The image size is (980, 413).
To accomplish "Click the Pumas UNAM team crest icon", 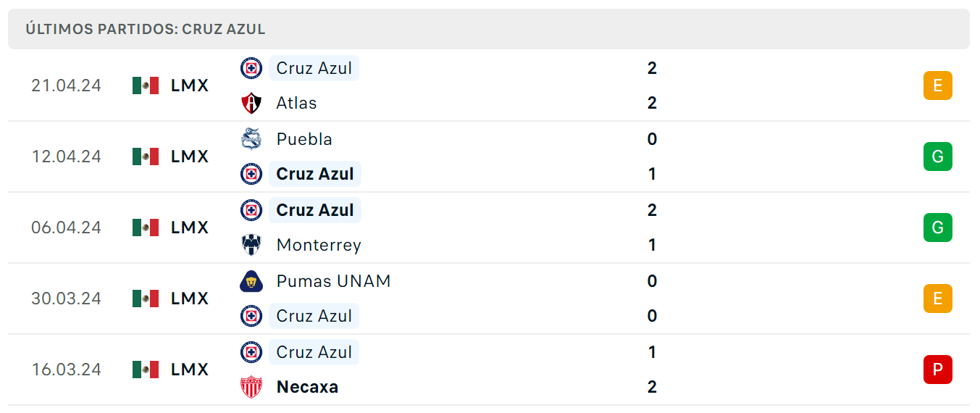I will pyautogui.click(x=251, y=280).
